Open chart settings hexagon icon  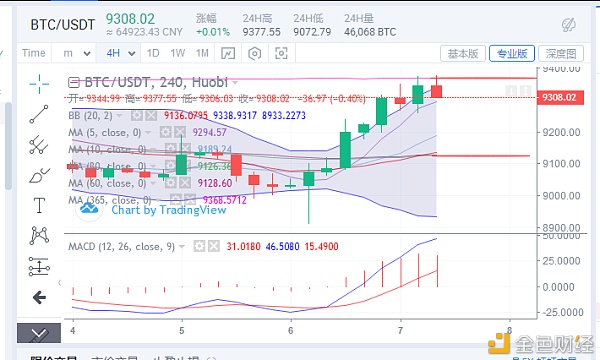(254, 53)
